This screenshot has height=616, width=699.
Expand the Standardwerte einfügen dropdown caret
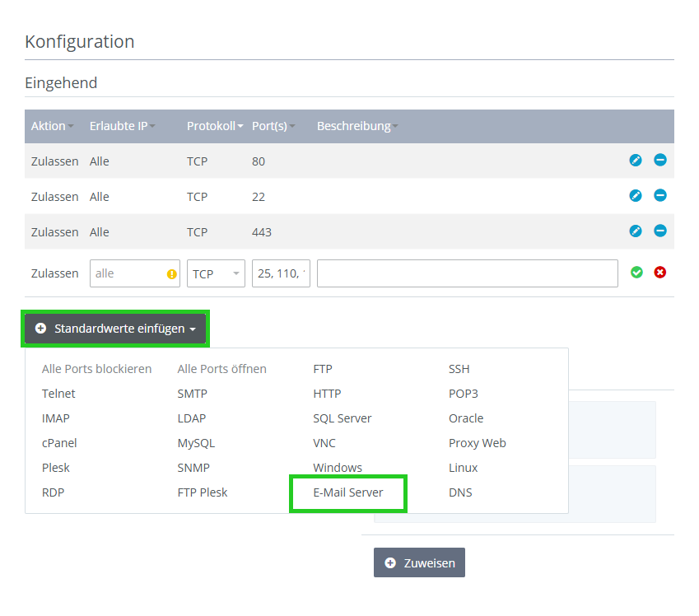194,328
